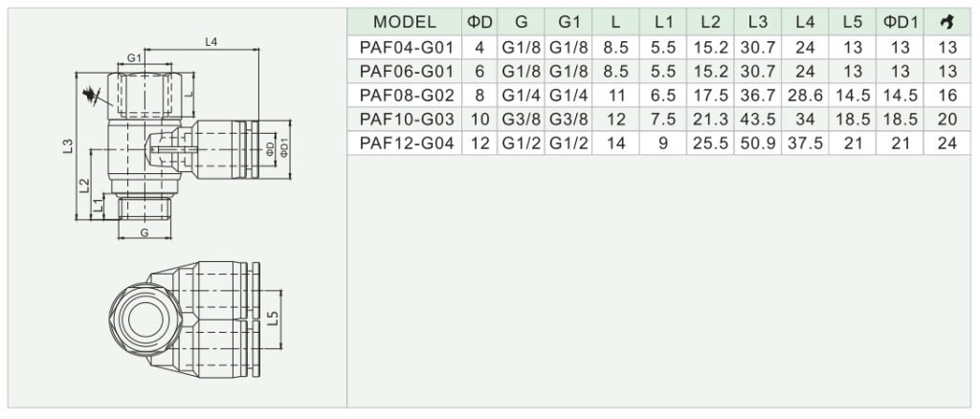Click the wrench icon in table header
The height and width of the screenshot is (419, 980).
[x=947, y=22]
